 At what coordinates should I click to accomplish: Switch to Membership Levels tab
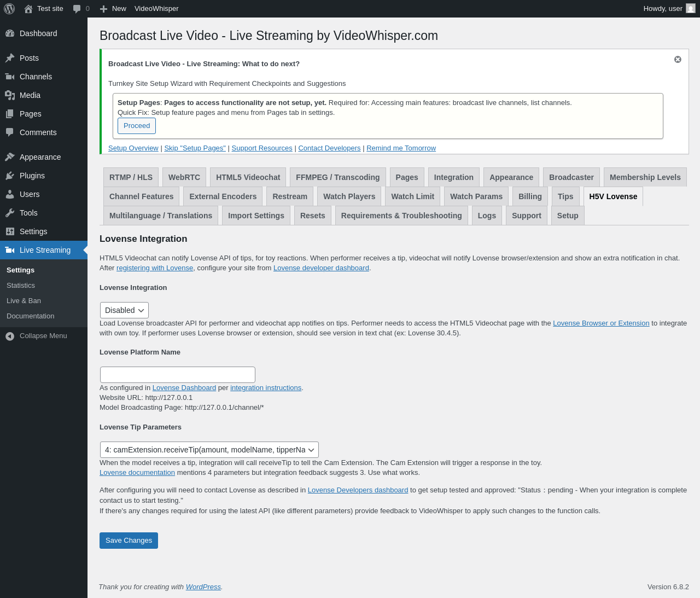coord(645,177)
